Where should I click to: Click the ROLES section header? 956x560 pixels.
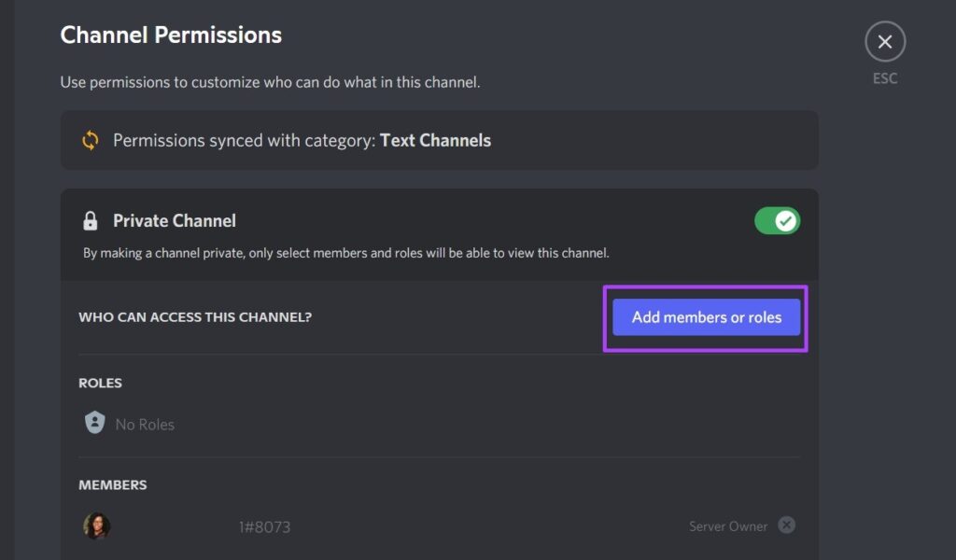click(x=100, y=383)
